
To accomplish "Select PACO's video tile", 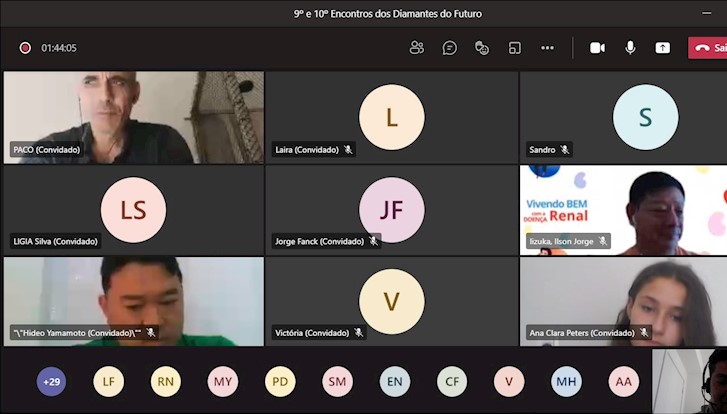I will (134, 115).
